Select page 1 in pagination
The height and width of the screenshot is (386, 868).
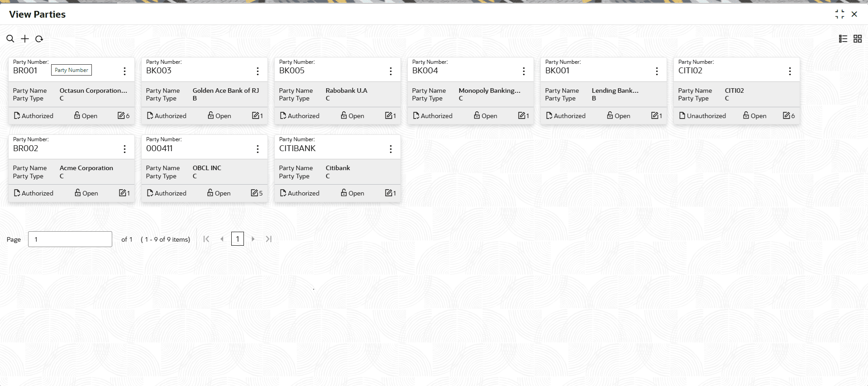(x=238, y=239)
